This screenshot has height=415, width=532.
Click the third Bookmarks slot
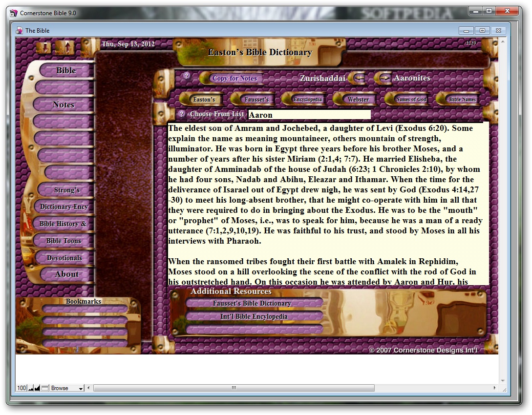point(85,332)
